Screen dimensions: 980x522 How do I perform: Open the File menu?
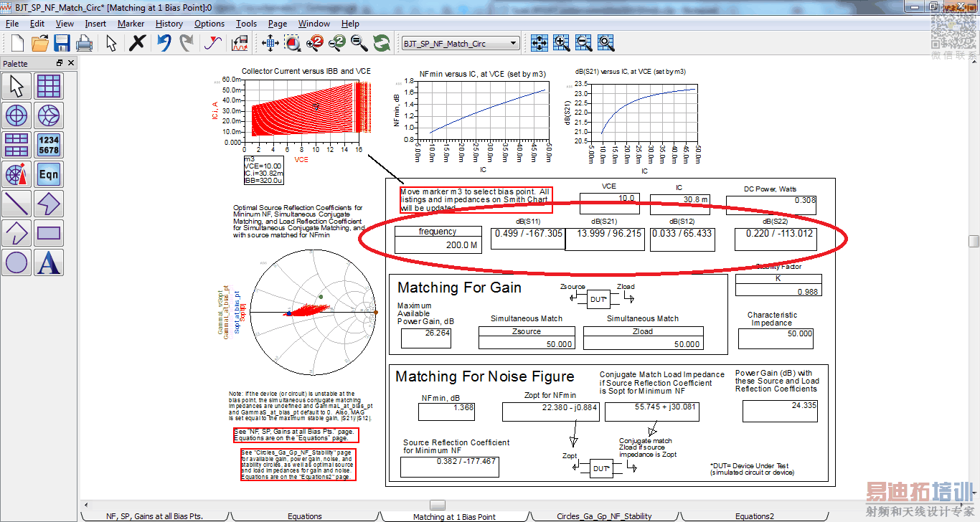[x=12, y=24]
